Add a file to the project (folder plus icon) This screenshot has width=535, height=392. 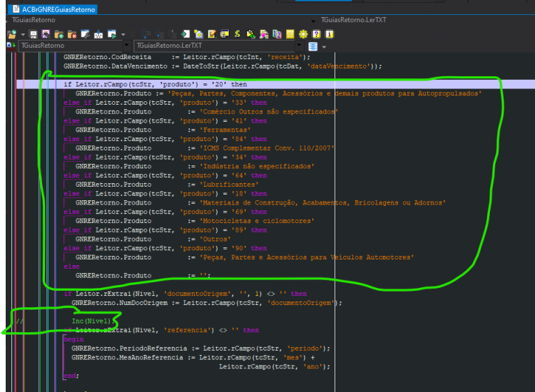pos(58,34)
